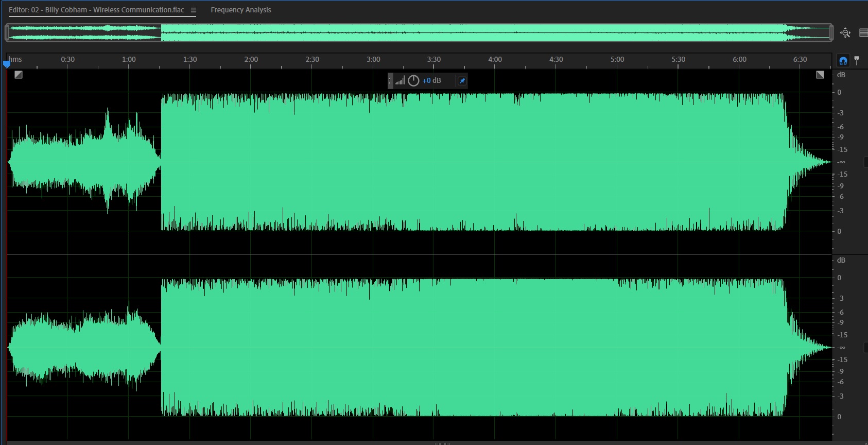Toggle the snapping magnet icon

coord(843,61)
